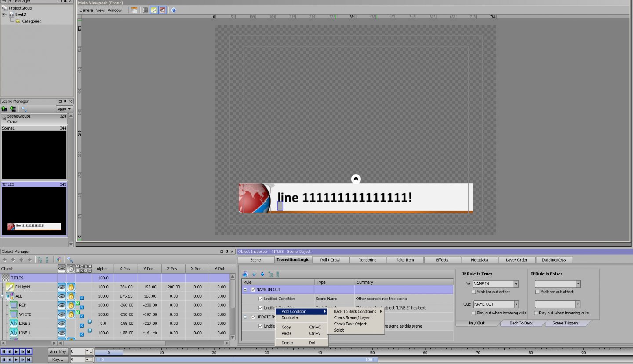This screenshot has width=633, height=364.
Task: Choose 'Check Text Object' from the submenu
Action: (x=350, y=324)
